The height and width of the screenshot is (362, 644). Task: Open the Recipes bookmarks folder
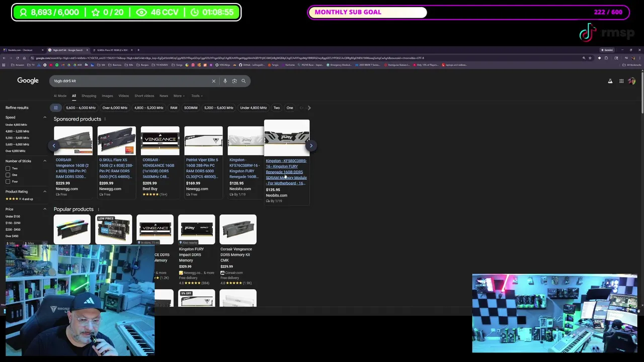click(143, 65)
